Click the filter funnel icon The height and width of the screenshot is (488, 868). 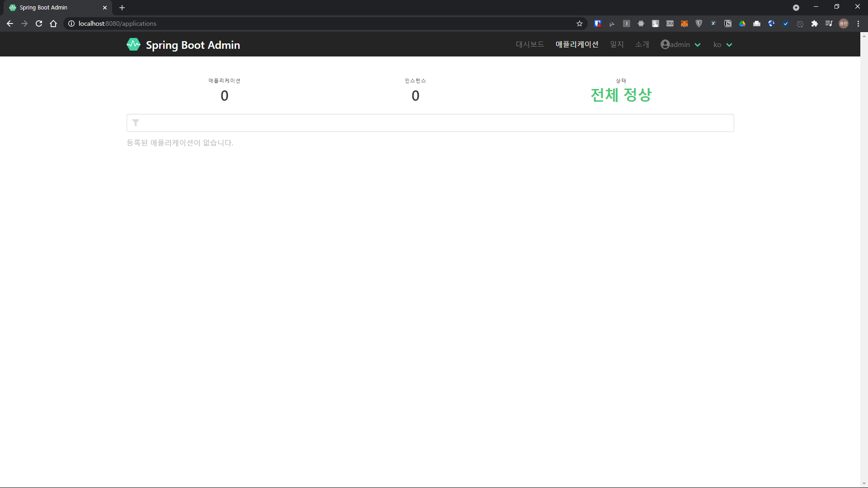click(x=136, y=123)
